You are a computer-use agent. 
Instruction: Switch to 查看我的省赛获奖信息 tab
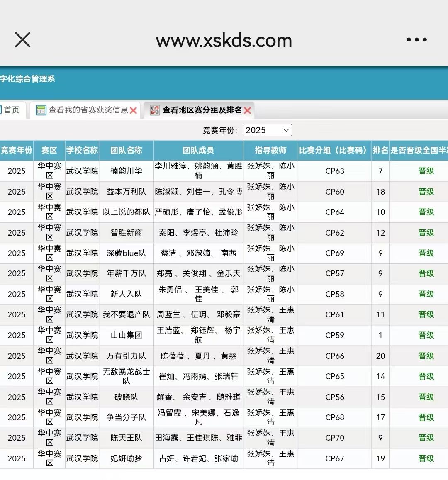88,110
